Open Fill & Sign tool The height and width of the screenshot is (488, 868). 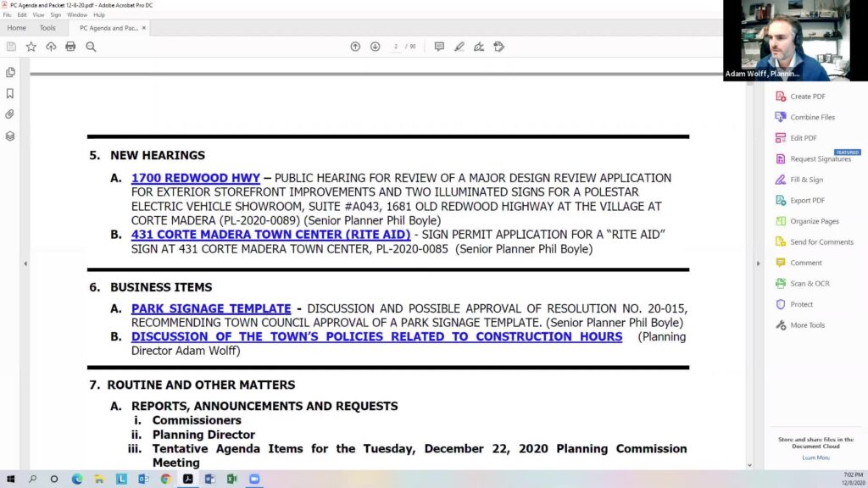pyautogui.click(x=799, y=180)
